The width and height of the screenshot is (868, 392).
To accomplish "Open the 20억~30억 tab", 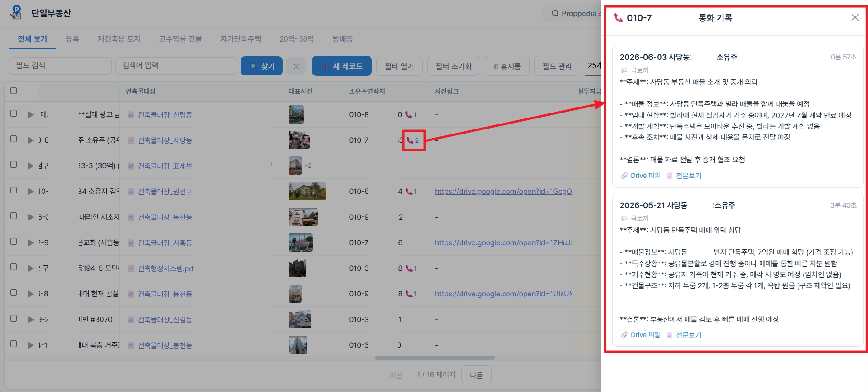I will click(x=297, y=39).
